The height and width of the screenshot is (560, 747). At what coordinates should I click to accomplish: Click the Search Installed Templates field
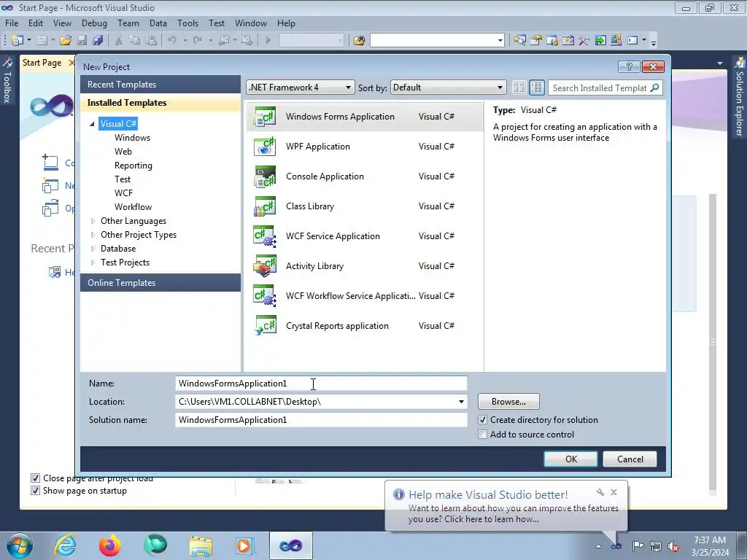point(599,87)
